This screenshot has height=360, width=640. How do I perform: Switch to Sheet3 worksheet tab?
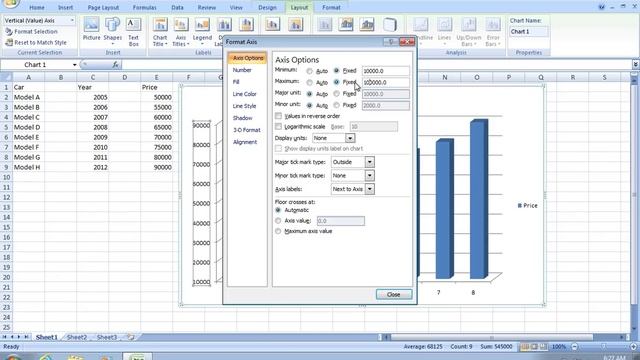(107, 337)
